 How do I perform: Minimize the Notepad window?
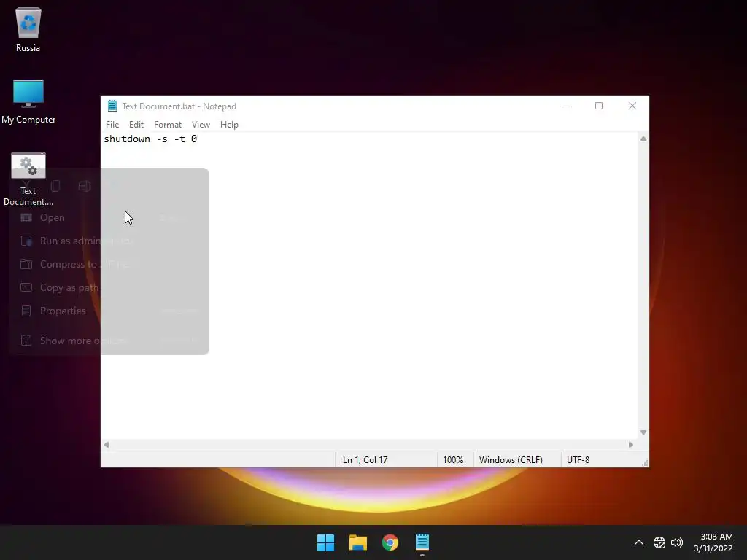pos(566,106)
